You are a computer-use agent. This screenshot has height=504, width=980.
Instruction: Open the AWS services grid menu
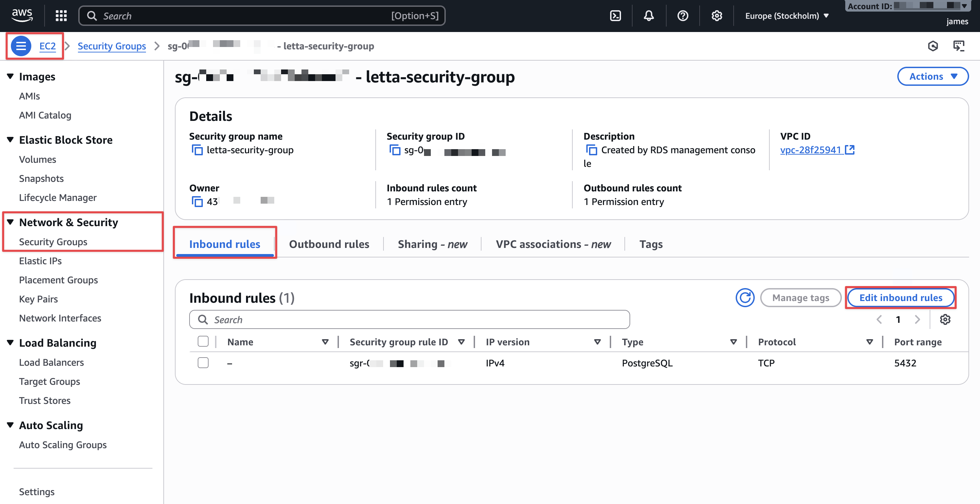coord(61,16)
